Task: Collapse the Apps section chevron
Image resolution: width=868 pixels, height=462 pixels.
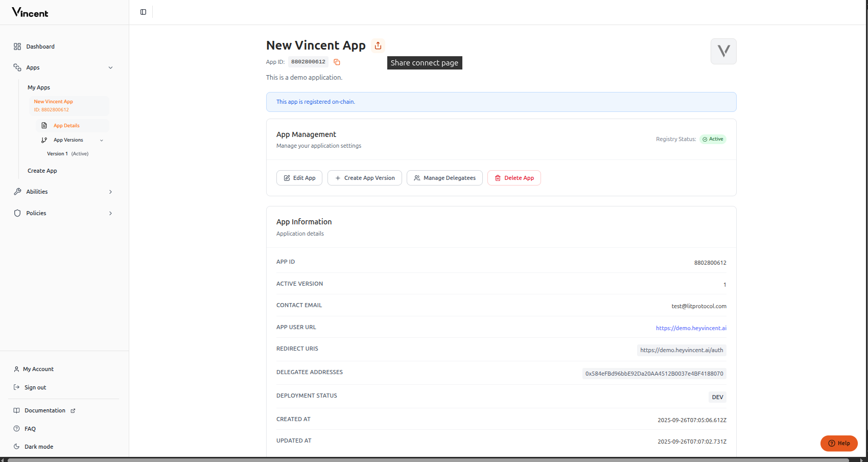Action: coord(111,67)
